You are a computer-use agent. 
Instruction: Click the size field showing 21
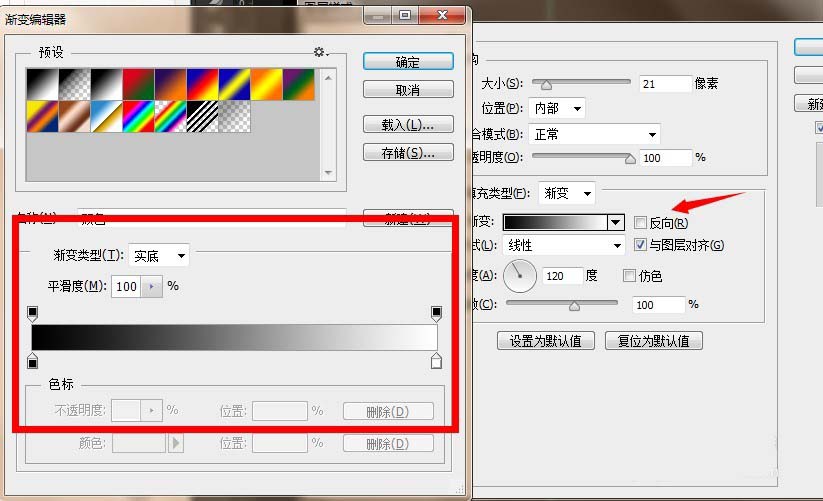point(665,84)
